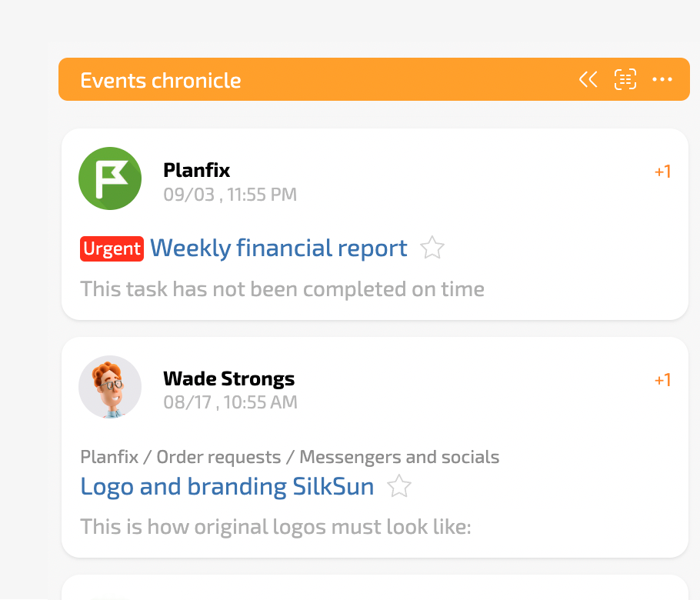
Task: Click "This task has not been completed" text
Action: 282,289
